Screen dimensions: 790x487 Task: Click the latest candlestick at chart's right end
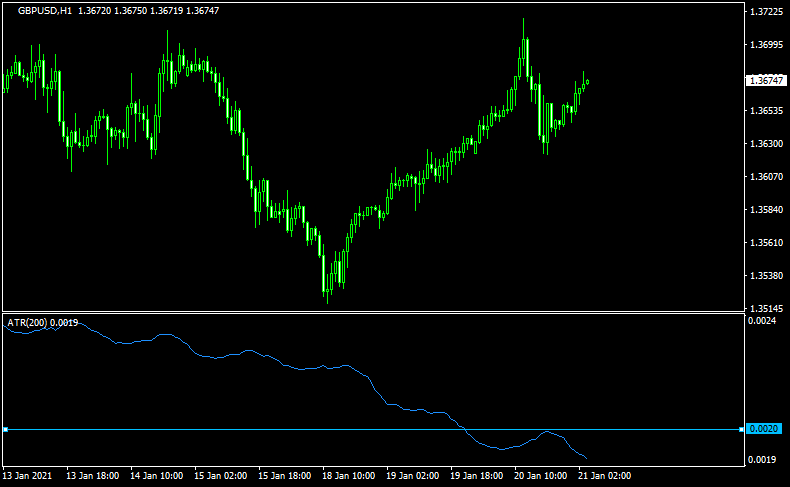tap(587, 82)
